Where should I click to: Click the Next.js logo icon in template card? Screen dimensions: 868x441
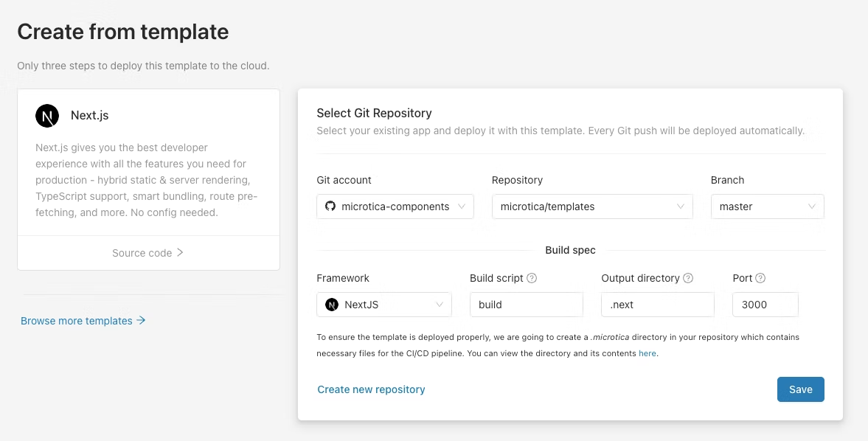click(47, 116)
